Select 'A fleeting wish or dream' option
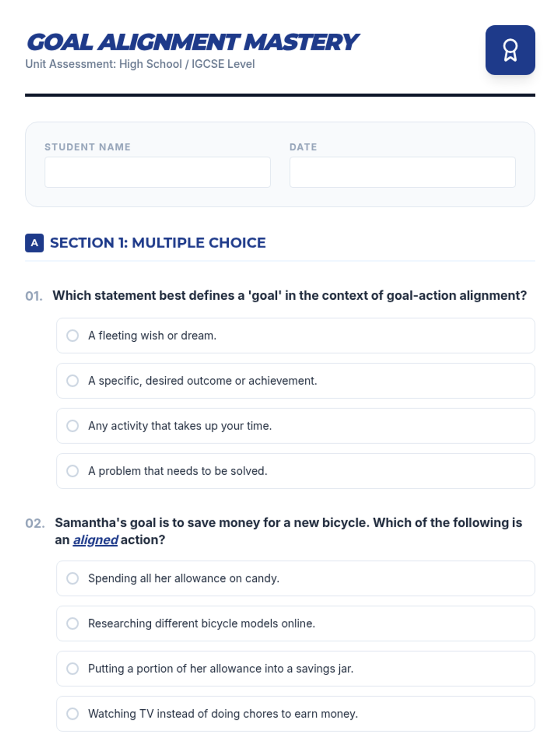560x747 pixels. [x=73, y=336]
